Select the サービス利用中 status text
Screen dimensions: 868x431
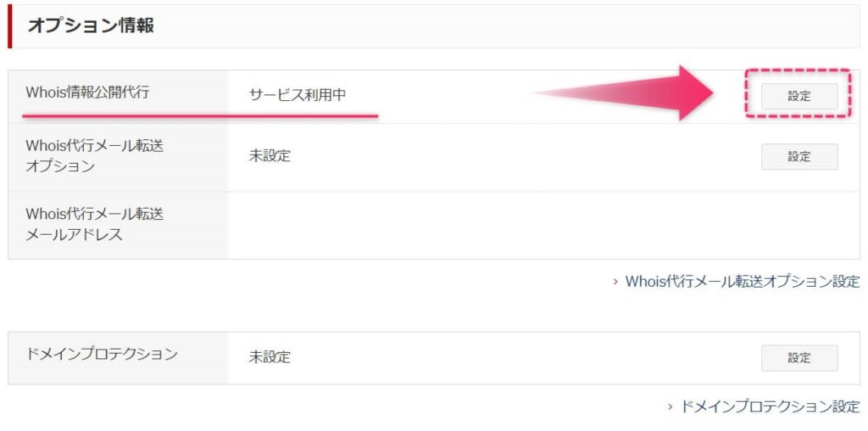click(x=298, y=95)
